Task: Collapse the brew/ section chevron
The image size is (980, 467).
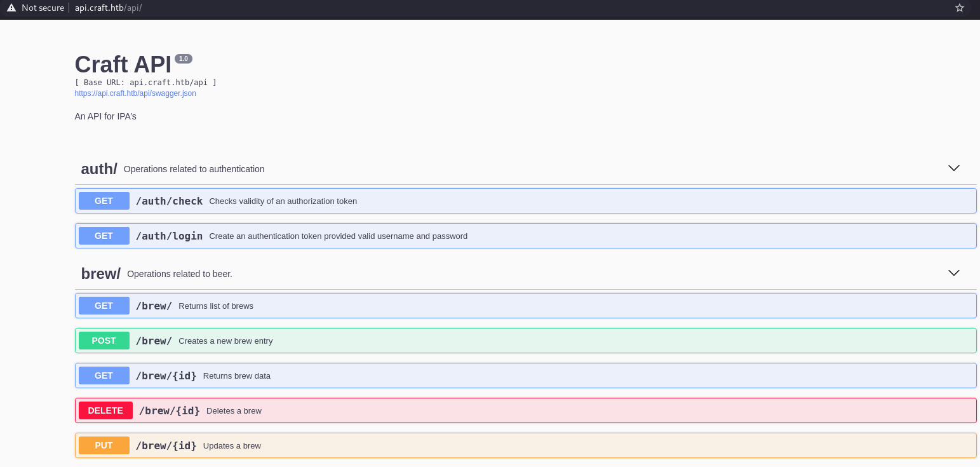Action: (x=953, y=273)
